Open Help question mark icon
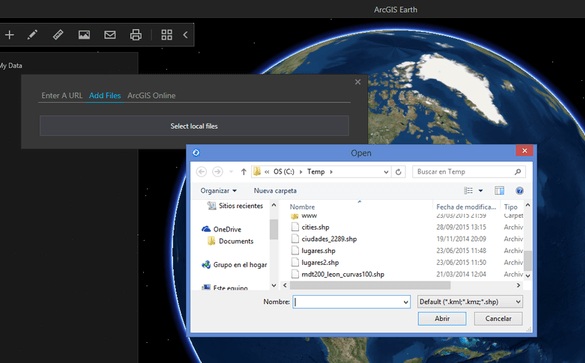The height and width of the screenshot is (363, 585). [x=519, y=191]
